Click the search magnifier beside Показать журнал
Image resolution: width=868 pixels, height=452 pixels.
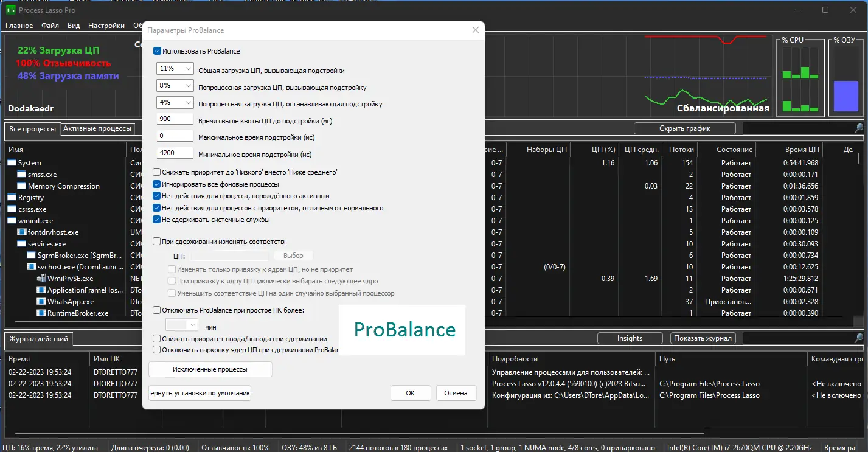pos(858,338)
